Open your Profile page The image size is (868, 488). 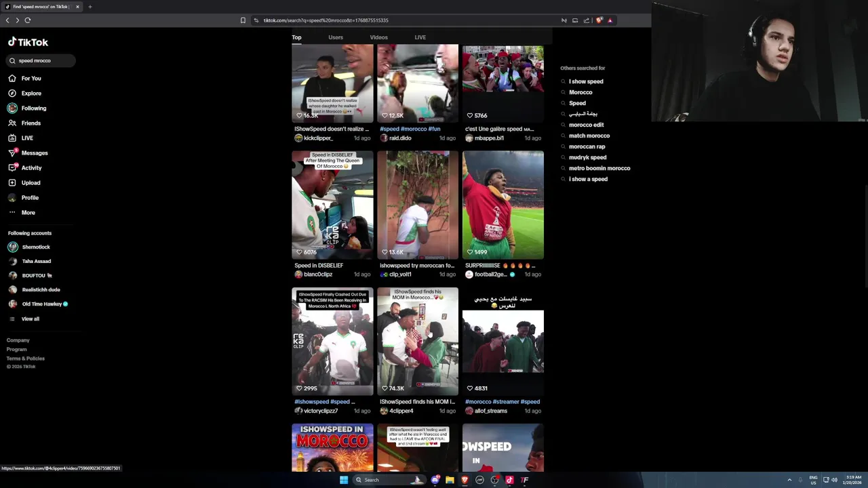point(24,198)
